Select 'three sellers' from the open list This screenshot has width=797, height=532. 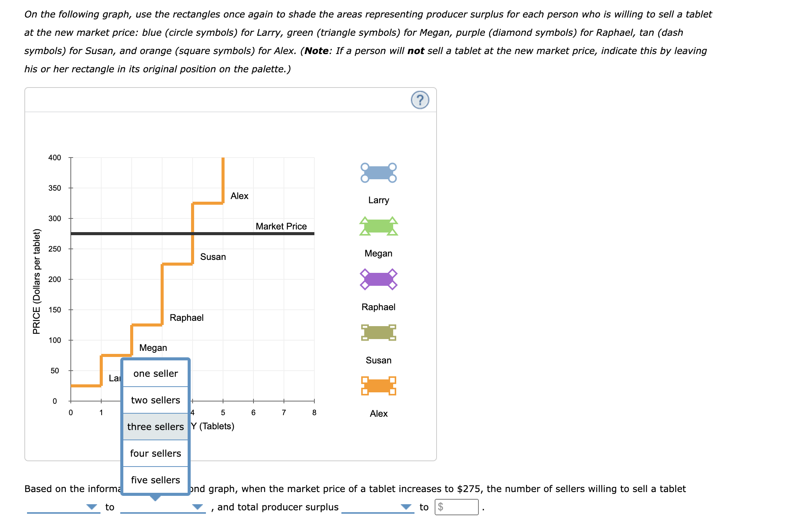coord(155,427)
